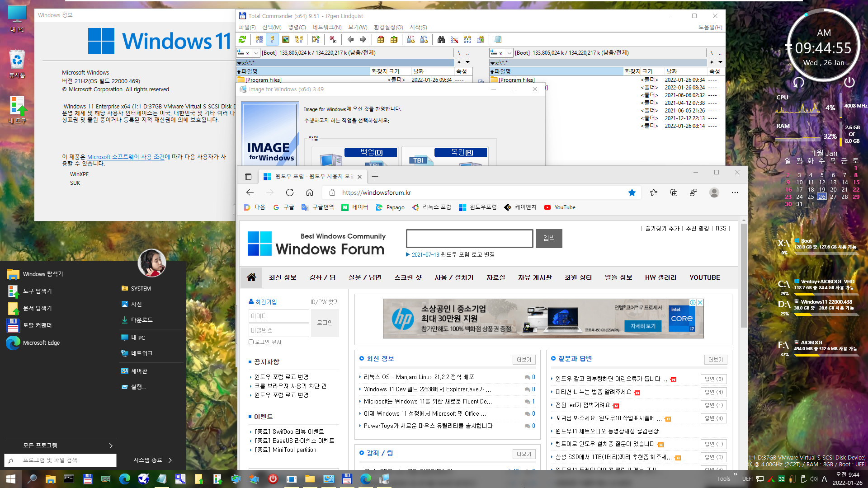The width and height of the screenshot is (868, 488).
Task: Open 더보기 for 최신 정보 section
Action: pyautogui.click(x=524, y=360)
